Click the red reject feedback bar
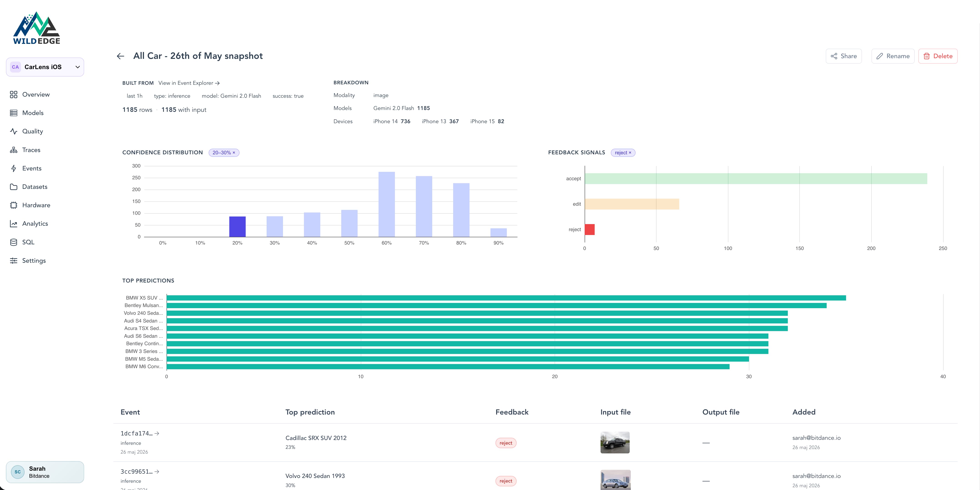This screenshot has height=490, width=980. coord(590,230)
